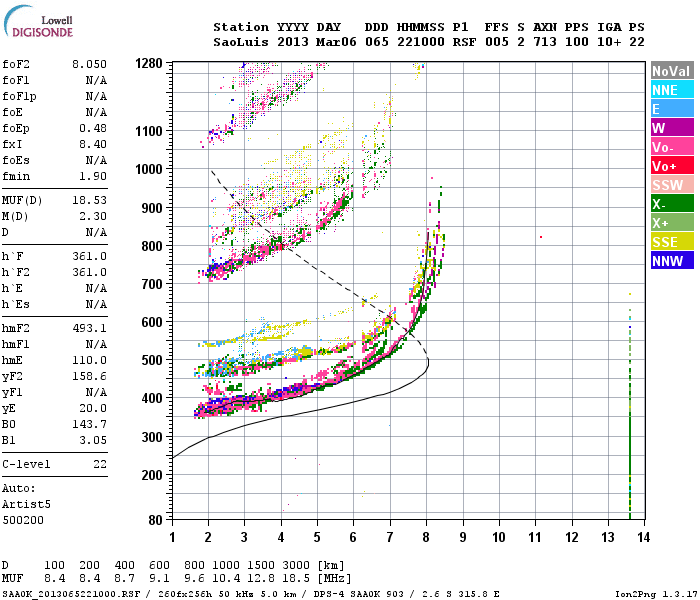Image resolution: width=700 pixels, height=600 pixels.
Task: Click the h`F value 361.0
Action: click(89, 257)
